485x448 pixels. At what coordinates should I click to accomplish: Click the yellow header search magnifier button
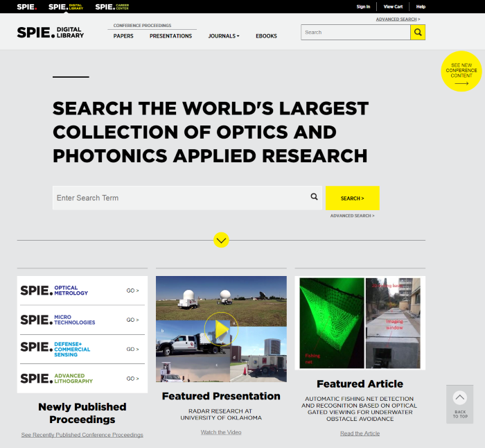418,32
